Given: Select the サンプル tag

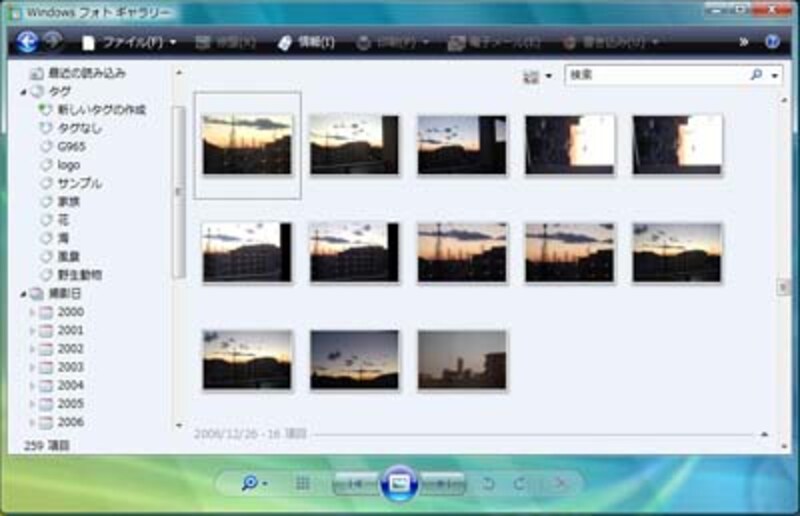Looking at the screenshot, I should pos(71,183).
